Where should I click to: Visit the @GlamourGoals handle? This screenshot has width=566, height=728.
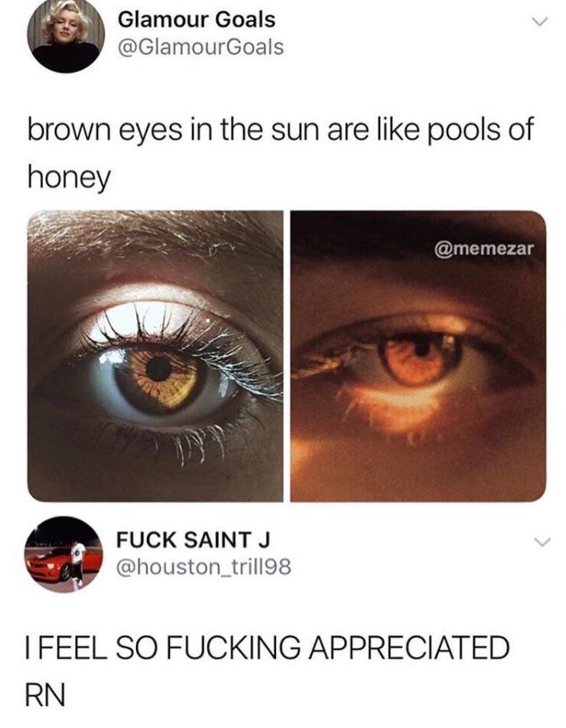(201, 47)
